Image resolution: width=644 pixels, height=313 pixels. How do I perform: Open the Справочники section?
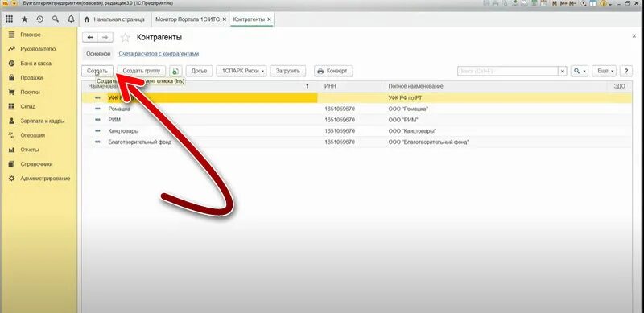click(36, 164)
